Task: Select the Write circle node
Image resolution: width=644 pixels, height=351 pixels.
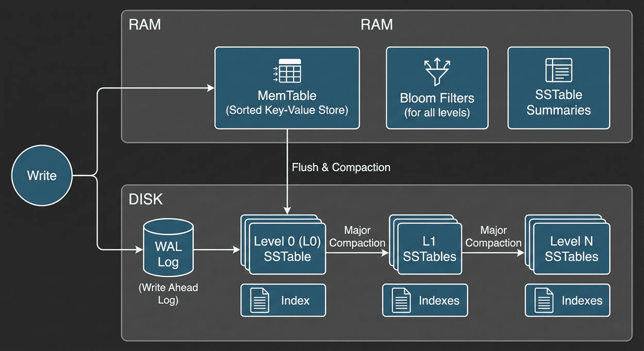Action: pyautogui.click(x=42, y=175)
